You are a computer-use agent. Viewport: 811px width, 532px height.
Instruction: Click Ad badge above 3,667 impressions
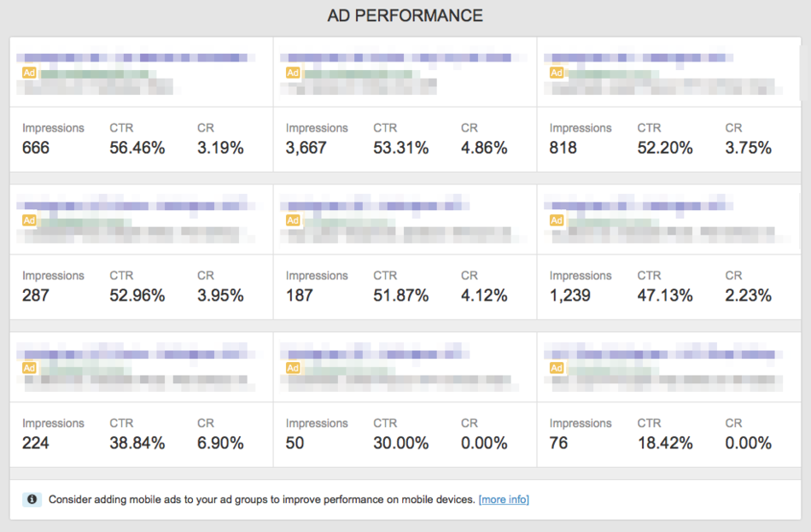pos(293,73)
